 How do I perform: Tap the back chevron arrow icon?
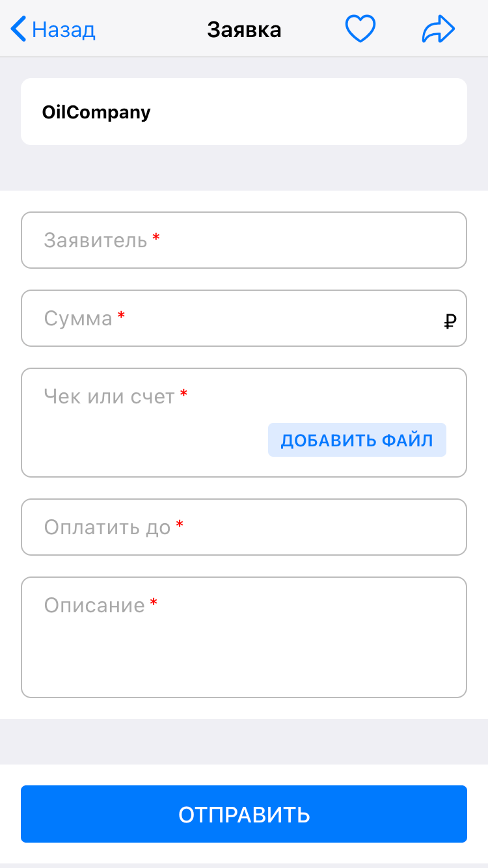coord(19,30)
